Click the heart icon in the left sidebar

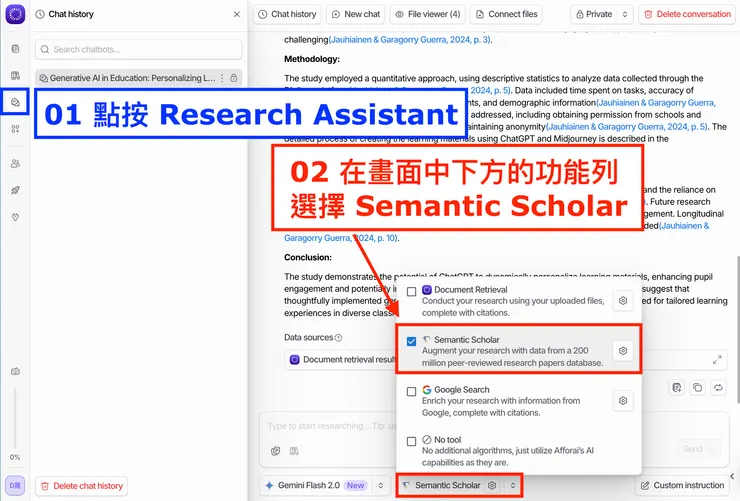click(16, 217)
